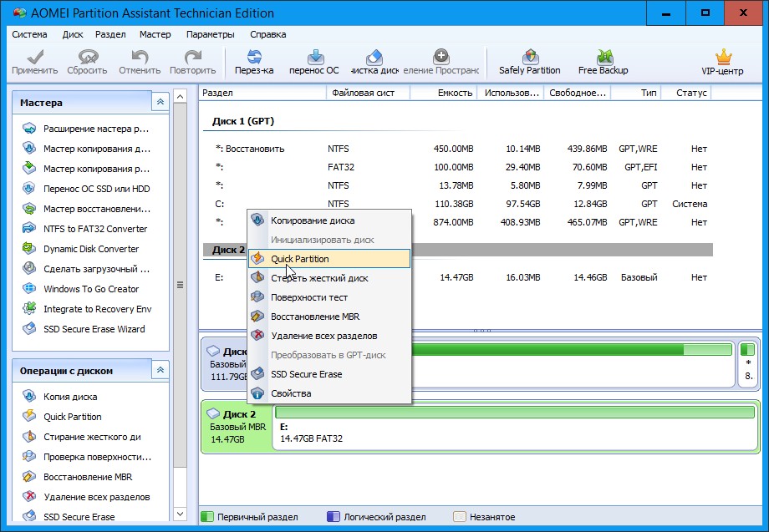Collapse the Операции с диском panel

point(160,370)
